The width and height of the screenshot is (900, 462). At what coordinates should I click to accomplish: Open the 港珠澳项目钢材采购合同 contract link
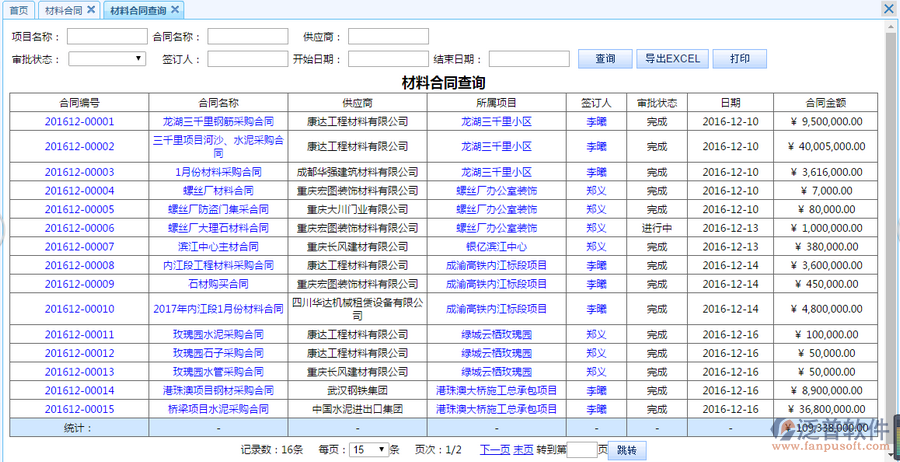[218, 390]
